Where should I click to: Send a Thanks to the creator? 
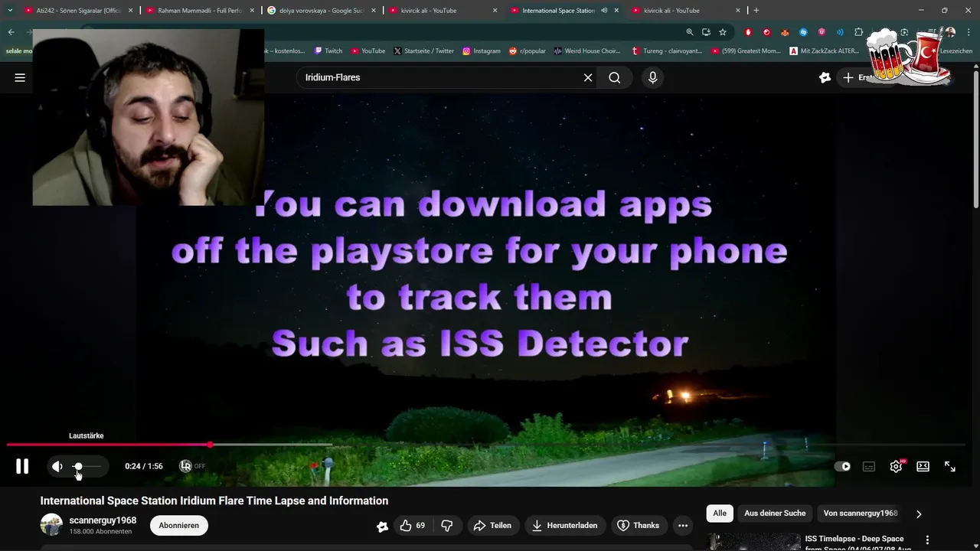[639, 526]
